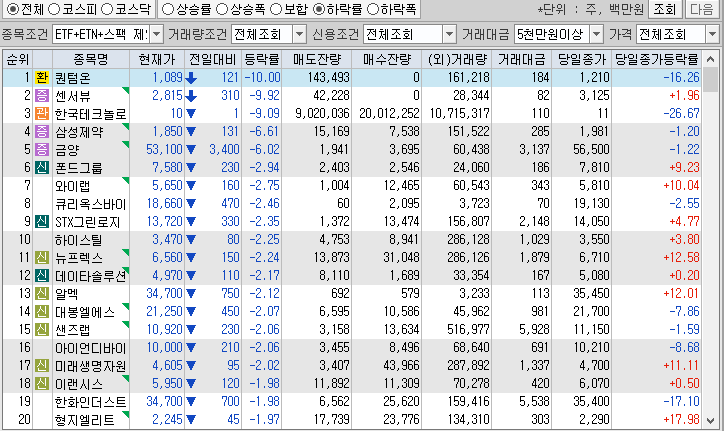Click the +17.98 rate in 형지엘리트 row

pos(681,420)
